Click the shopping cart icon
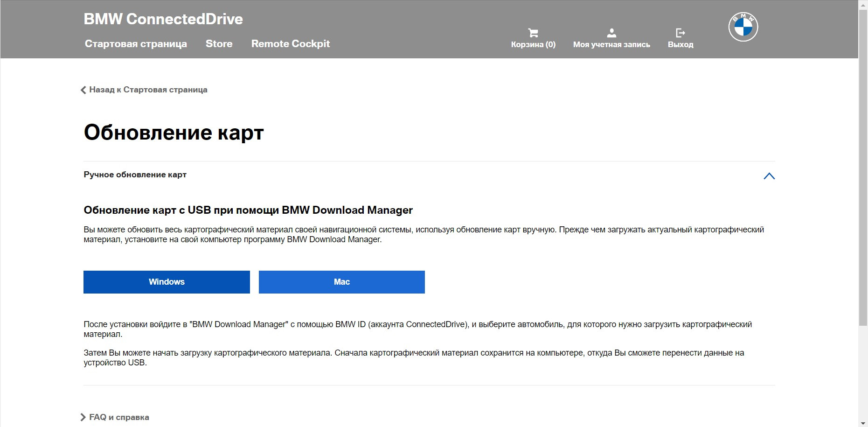The image size is (868, 427). tap(533, 33)
